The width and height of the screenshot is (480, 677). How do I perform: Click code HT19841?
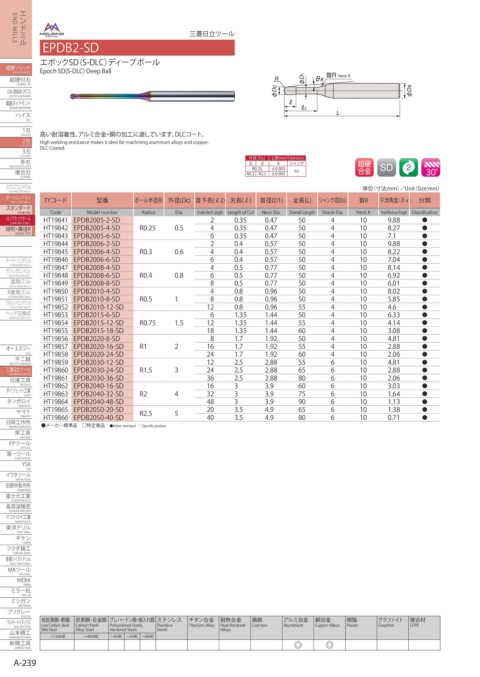click(56, 220)
